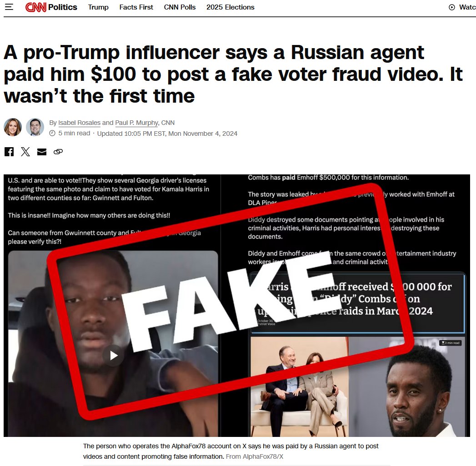Play the video in the image
The height and width of the screenshot is (466, 476).
point(114,355)
